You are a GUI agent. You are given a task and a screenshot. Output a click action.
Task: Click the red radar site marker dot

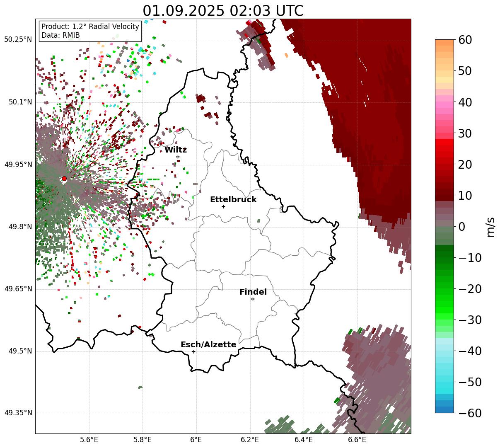click(64, 179)
